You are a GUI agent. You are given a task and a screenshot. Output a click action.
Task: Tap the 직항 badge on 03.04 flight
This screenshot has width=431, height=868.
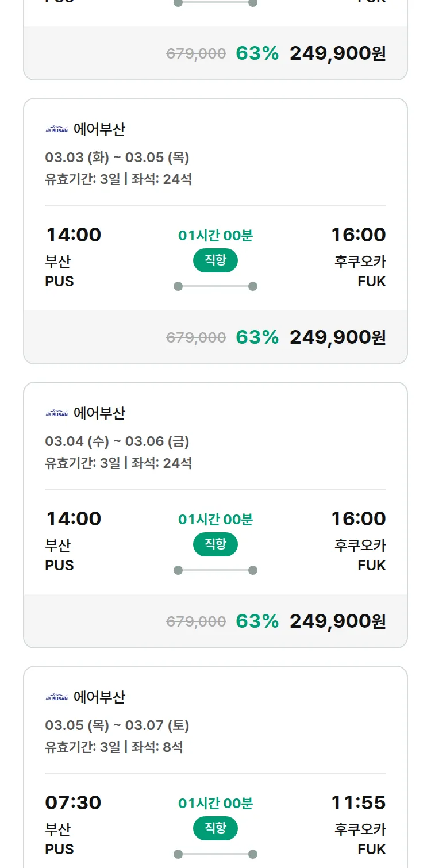[215, 544]
